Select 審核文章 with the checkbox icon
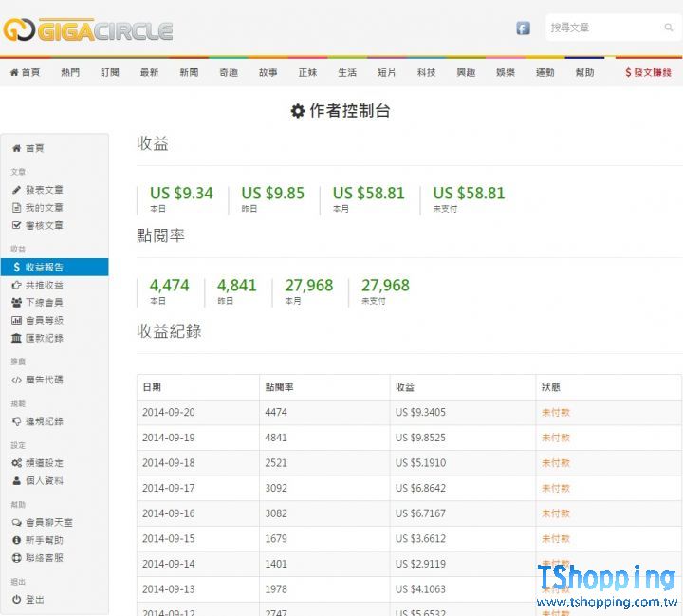The width and height of the screenshot is (683, 616). pos(44,226)
